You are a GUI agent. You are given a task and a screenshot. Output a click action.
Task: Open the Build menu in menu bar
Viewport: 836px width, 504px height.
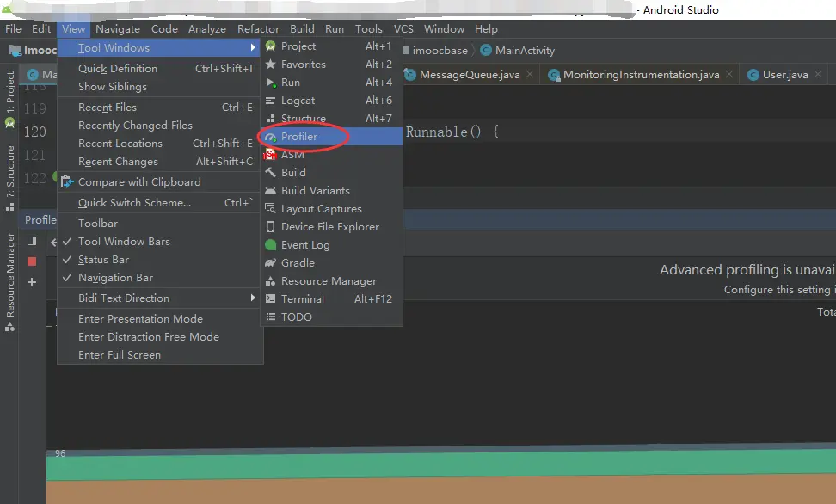click(302, 28)
